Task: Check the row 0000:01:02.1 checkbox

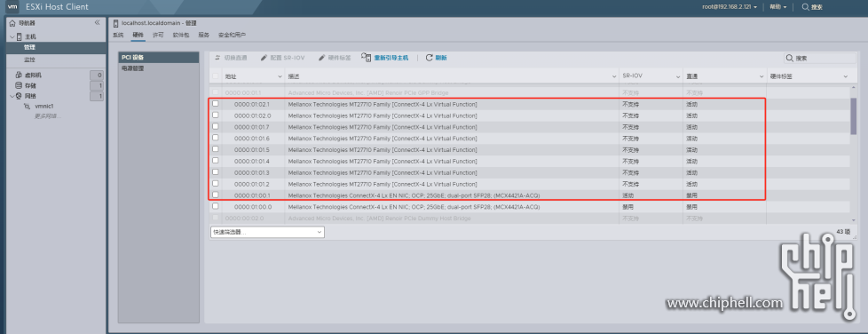Action: [216, 104]
